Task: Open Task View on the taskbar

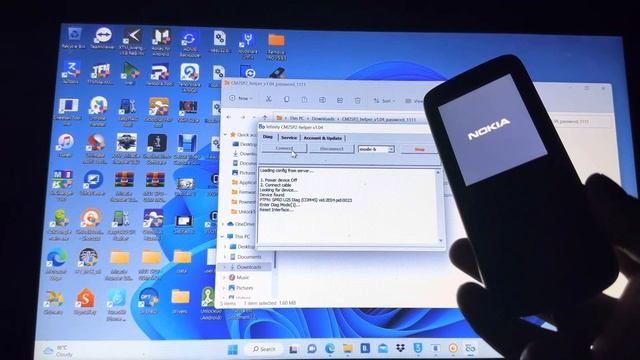Action: [293, 349]
